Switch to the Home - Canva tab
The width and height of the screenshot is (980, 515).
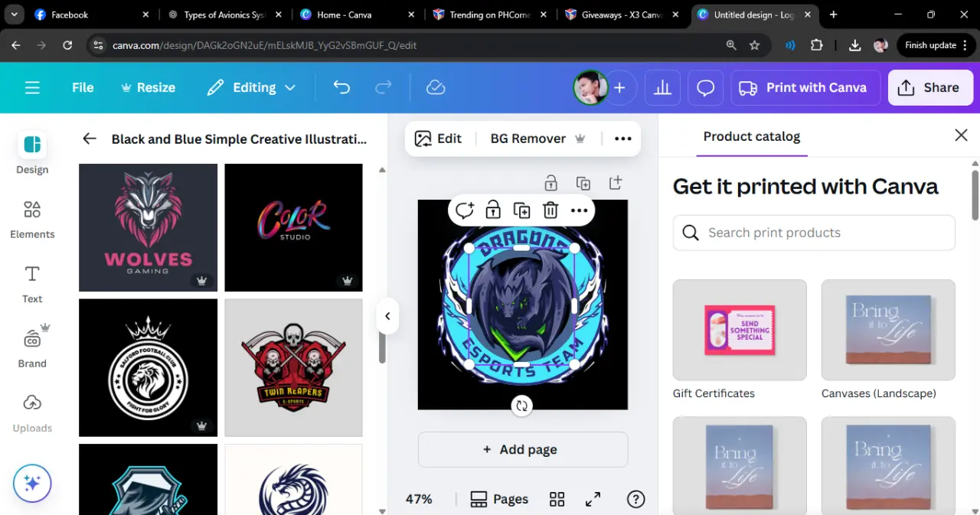coord(358,15)
